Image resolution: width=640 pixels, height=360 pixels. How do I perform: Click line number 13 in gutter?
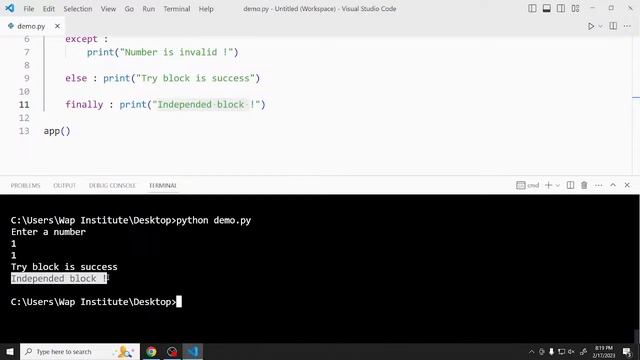click(24, 131)
